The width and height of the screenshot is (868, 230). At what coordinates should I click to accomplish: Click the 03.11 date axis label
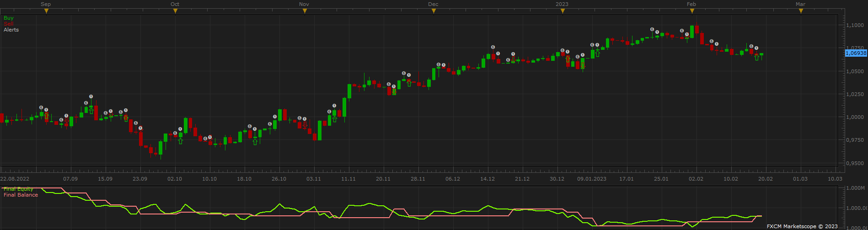(x=314, y=179)
